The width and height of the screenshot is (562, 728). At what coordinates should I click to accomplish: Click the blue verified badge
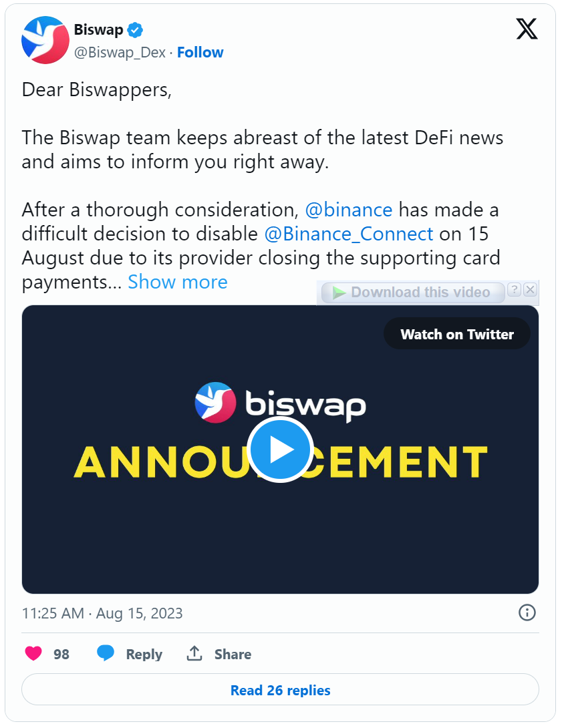point(136,30)
